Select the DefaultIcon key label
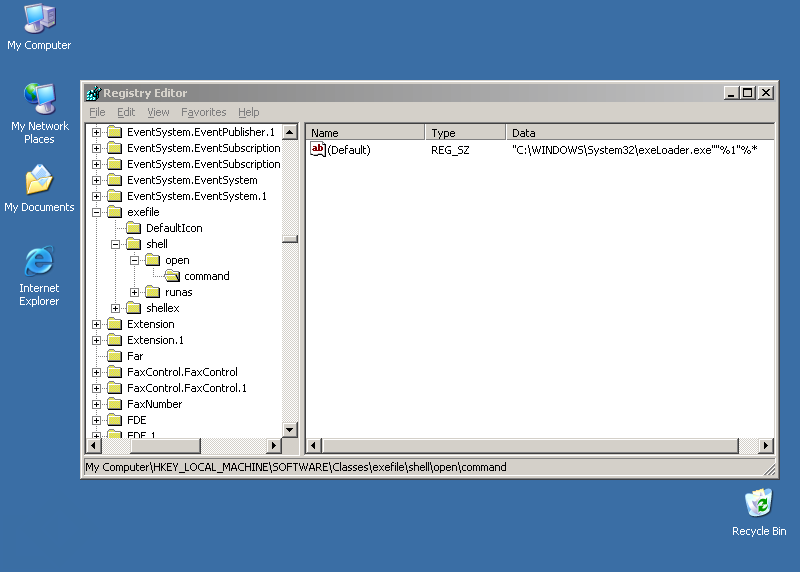The width and height of the screenshot is (800, 572). click(174, 228)
